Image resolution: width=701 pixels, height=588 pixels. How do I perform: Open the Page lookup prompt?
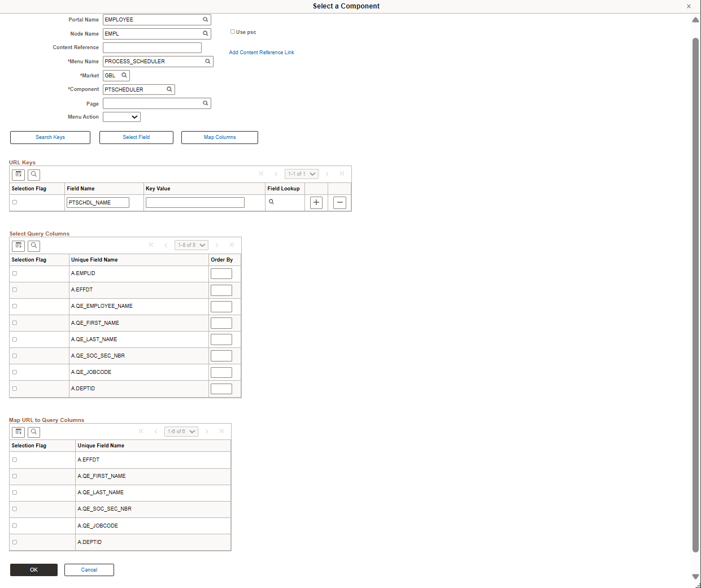click(204, 103)
